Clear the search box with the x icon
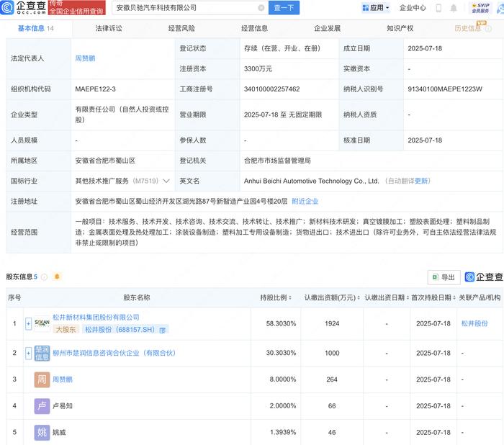The height and width of the screenshot is (445, 504). (x=261, y=8)
